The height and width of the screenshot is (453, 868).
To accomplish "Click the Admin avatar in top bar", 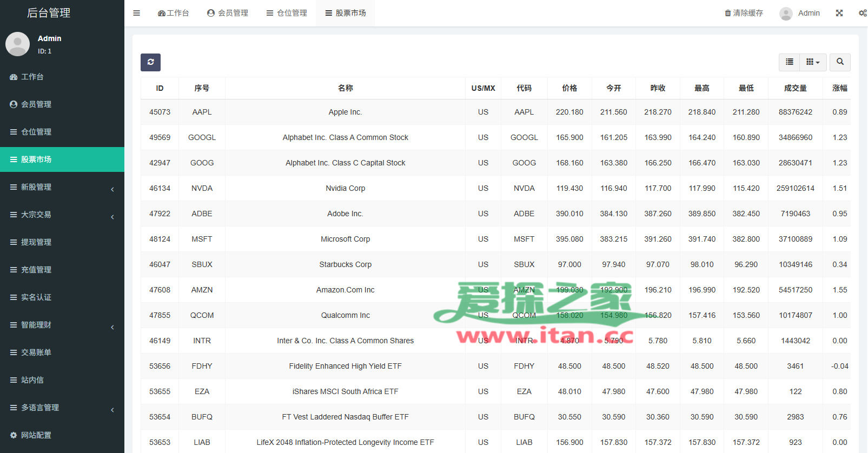I will [x=786, y=14].
